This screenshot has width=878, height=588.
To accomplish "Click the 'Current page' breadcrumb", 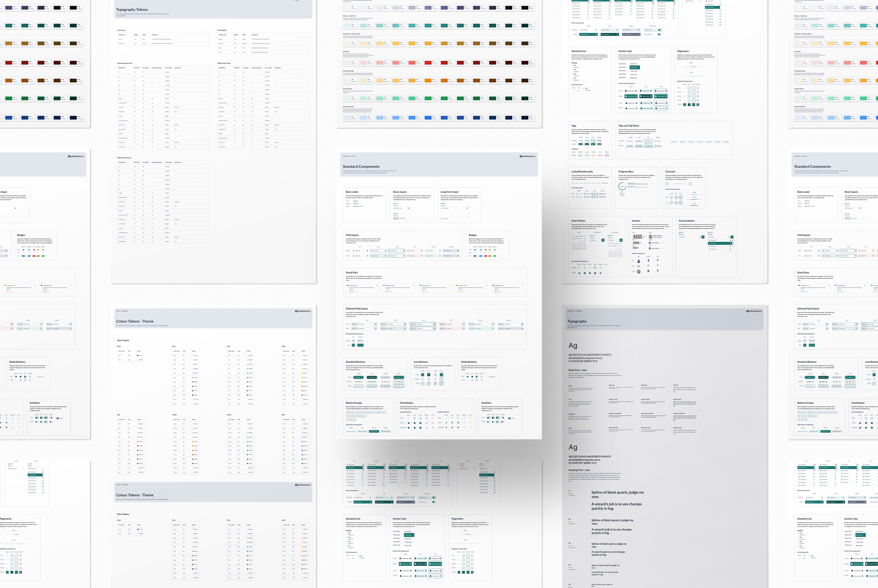I will click(605, 183).
